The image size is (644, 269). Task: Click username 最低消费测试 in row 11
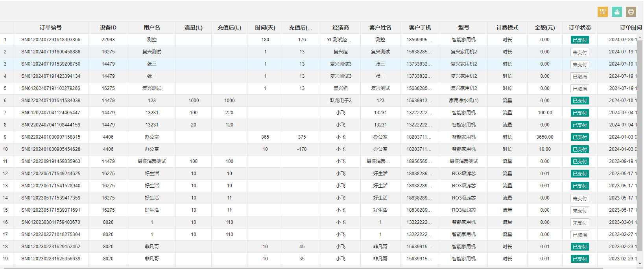(x=152, y=161)
